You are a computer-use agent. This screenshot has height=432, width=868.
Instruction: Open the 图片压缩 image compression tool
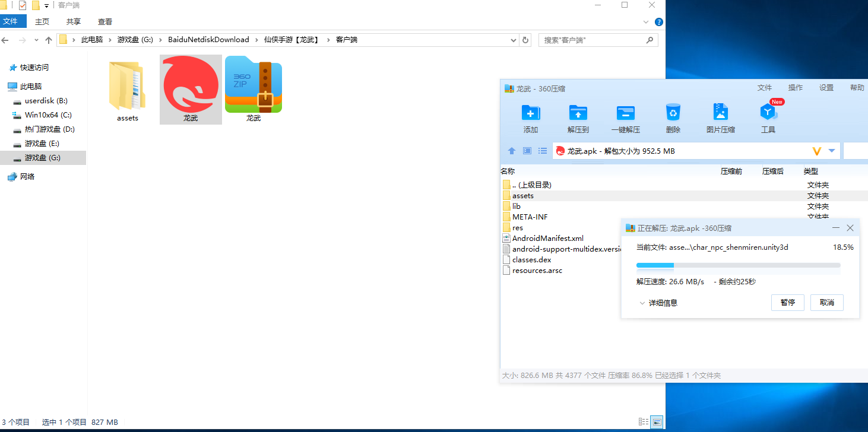point(720,113)
